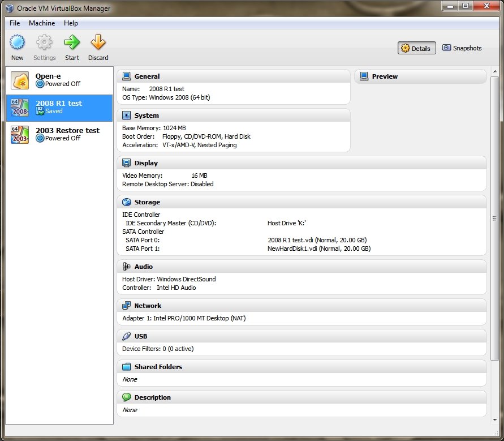Screen dimensions: 504x441
Task: Click the Storage section disk icon
Action: coord(126,202)
